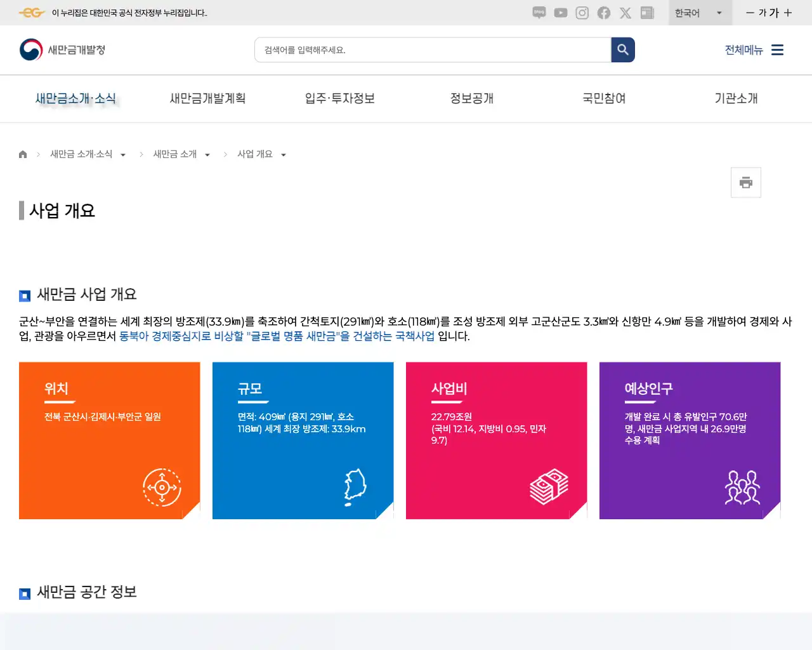Open the 한국어 language dropdown

coord(700,13)
